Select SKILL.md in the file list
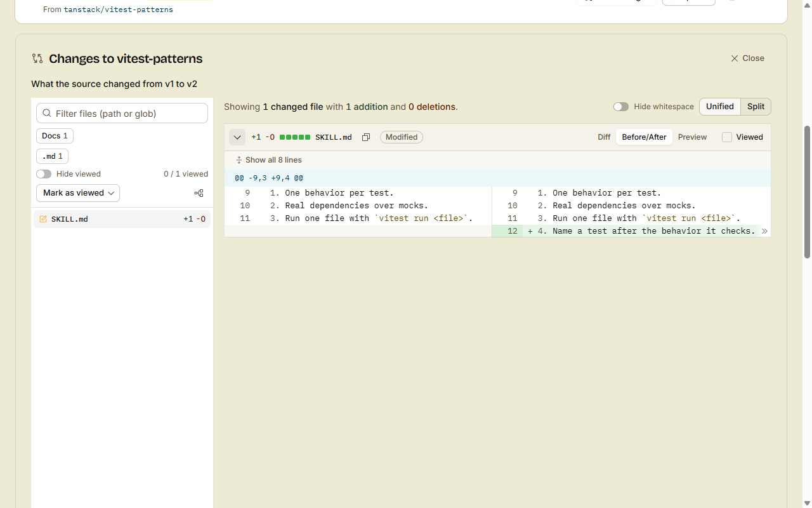This screenshot has height=508, width=812. point(122,219)
